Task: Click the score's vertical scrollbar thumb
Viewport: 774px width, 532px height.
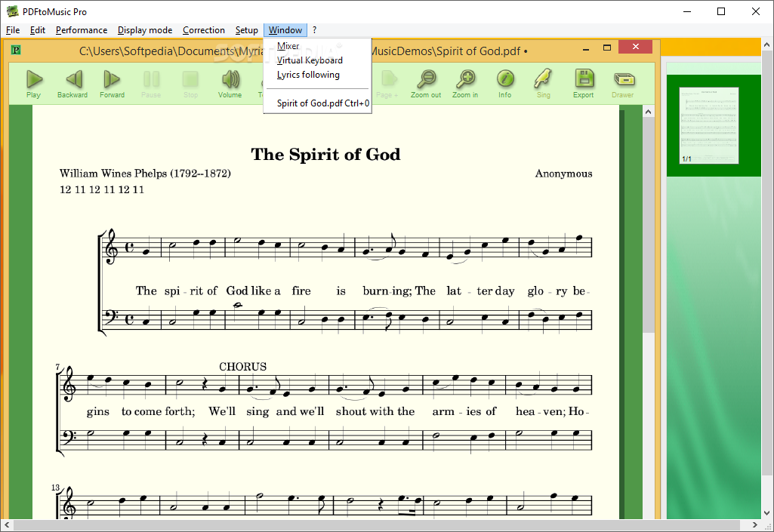Action: click(648, 226)
